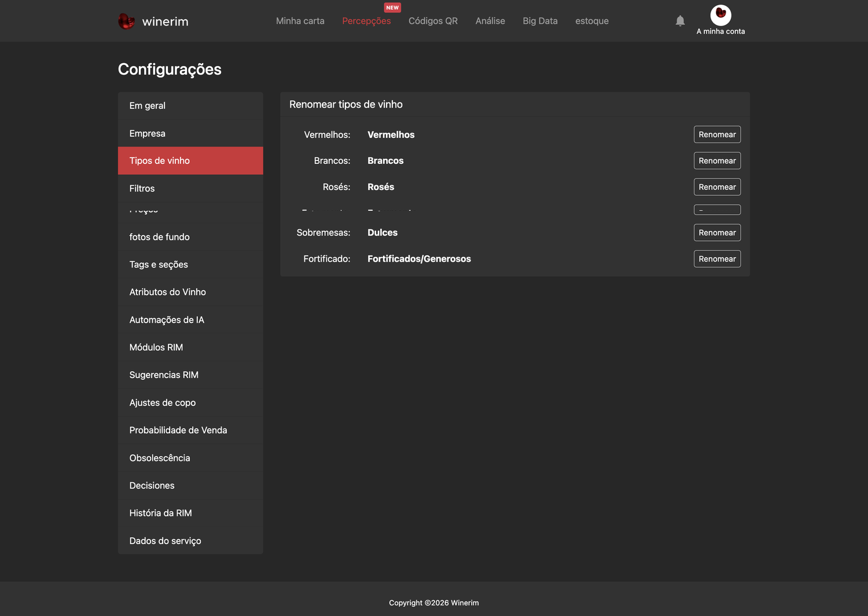Open Módulos RIM settings
868x616 pixels.
190,347
